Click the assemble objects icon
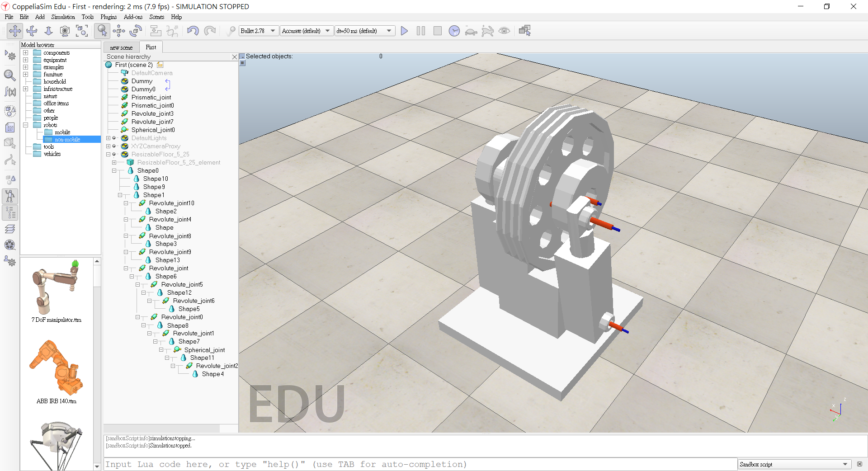868x471 pixels. (156, 31)
